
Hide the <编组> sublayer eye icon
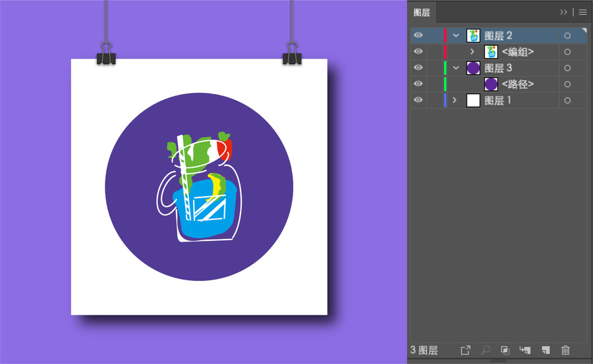tap(418, 51)
